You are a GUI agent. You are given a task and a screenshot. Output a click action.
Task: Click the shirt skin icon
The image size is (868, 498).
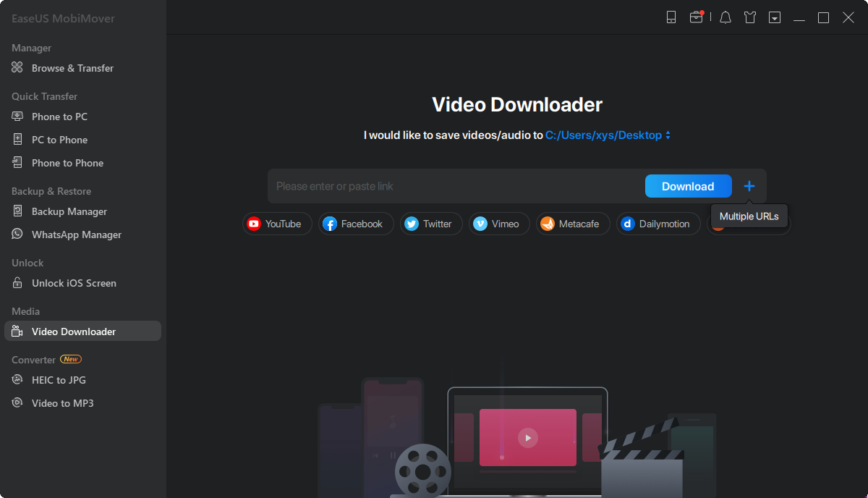750,17
